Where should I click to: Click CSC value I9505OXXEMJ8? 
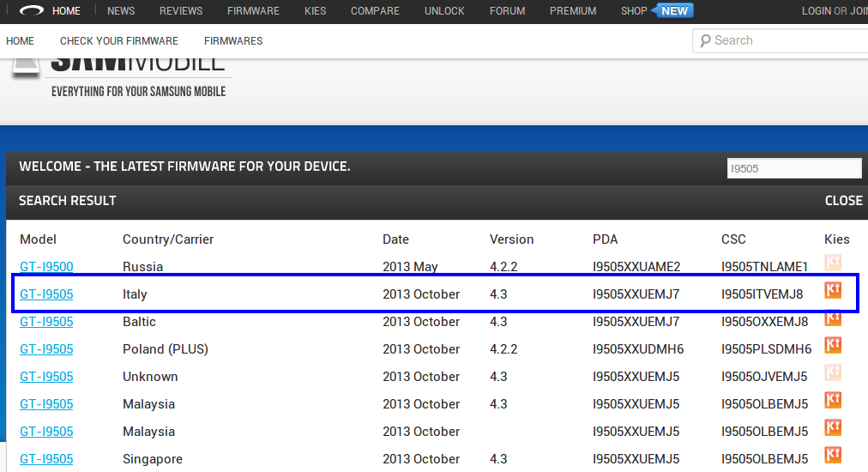pyautogui.click(x=764, y=322)
